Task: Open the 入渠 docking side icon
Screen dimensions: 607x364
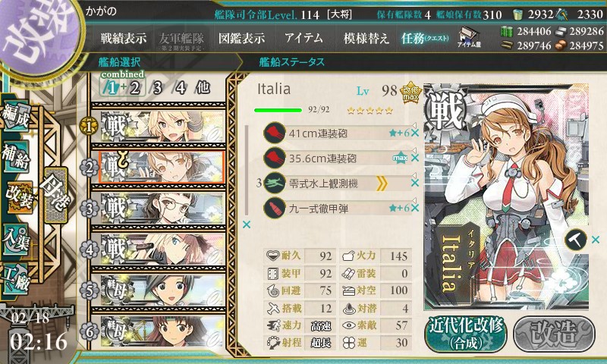Action: (x=15, y=240)
